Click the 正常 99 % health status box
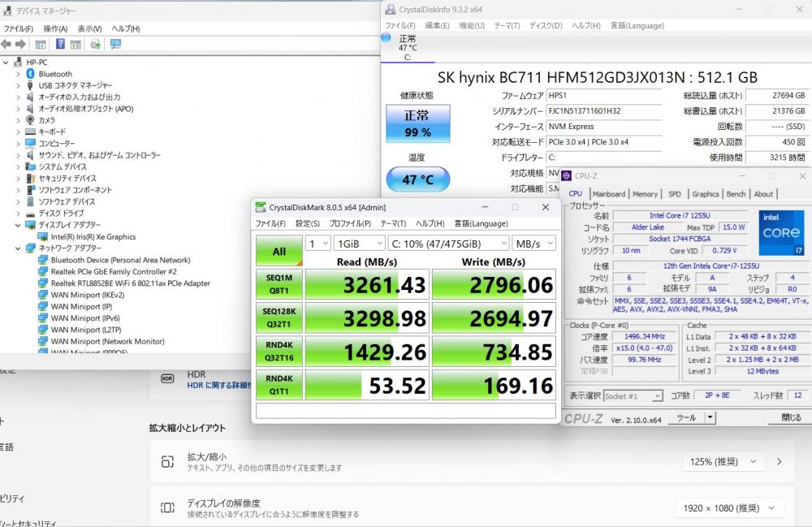Screen dimensions: 812x527 tap(418, 123)
